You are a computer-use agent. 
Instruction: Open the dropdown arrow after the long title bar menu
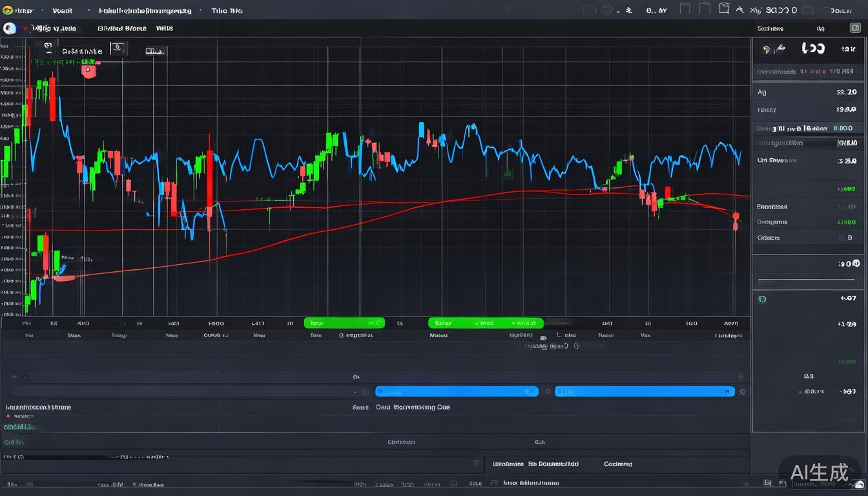click(200, 11)
